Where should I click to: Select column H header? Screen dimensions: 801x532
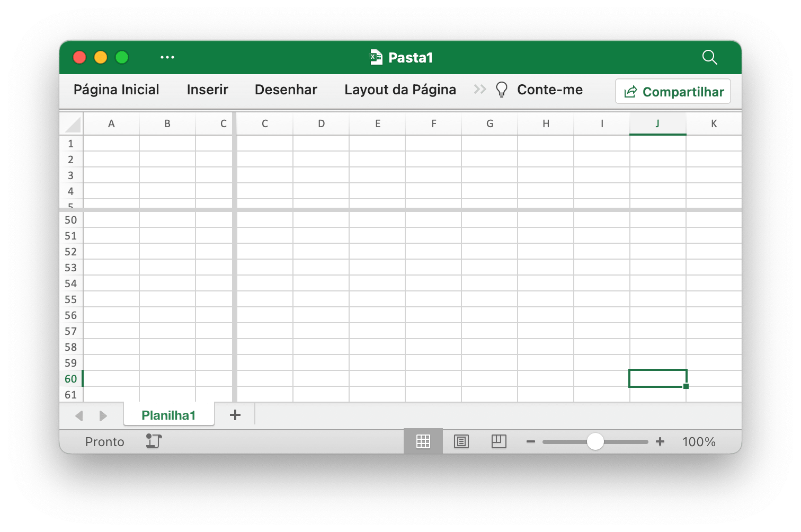tap(546, 124)
